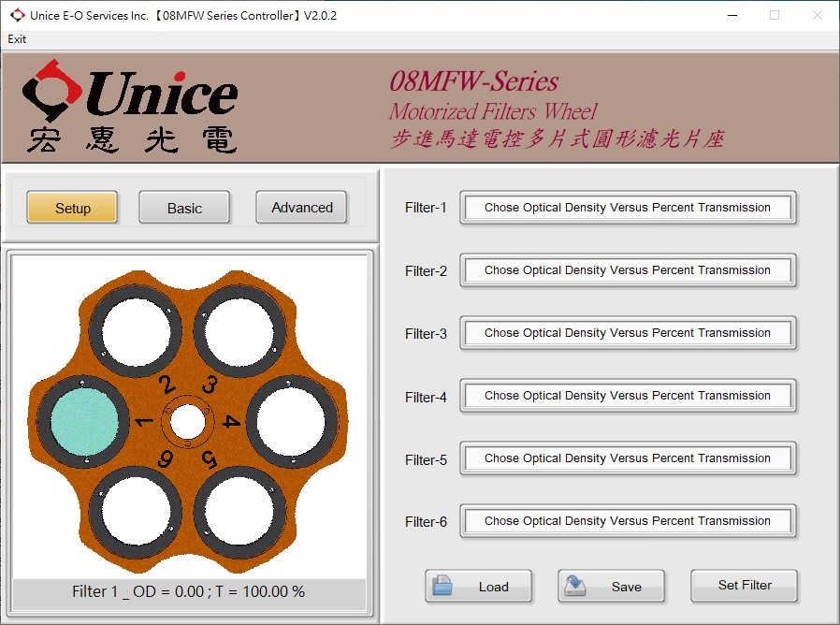The width and height of the screenshot is (840, 625).
Task: Switch to the Basic mode
Action: (184, 208)
